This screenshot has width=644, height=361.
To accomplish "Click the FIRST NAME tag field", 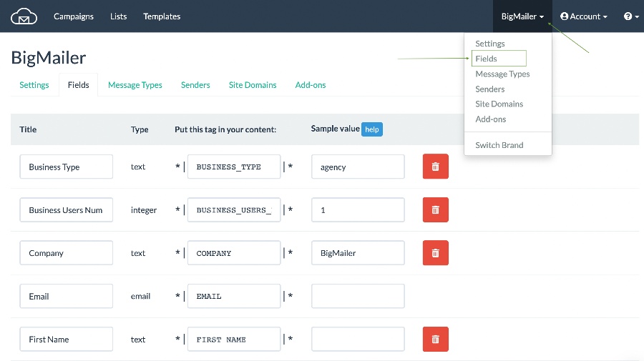I will tap(234, 340).
